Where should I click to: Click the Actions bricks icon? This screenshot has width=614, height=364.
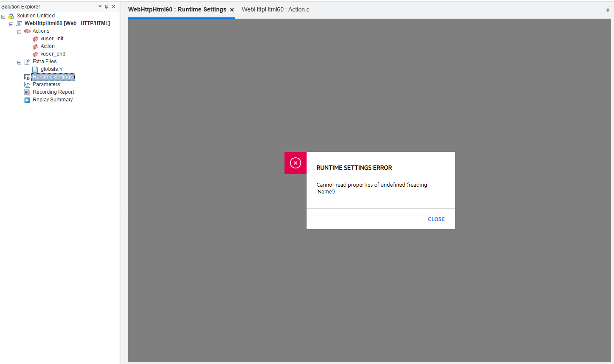(27, 31)
